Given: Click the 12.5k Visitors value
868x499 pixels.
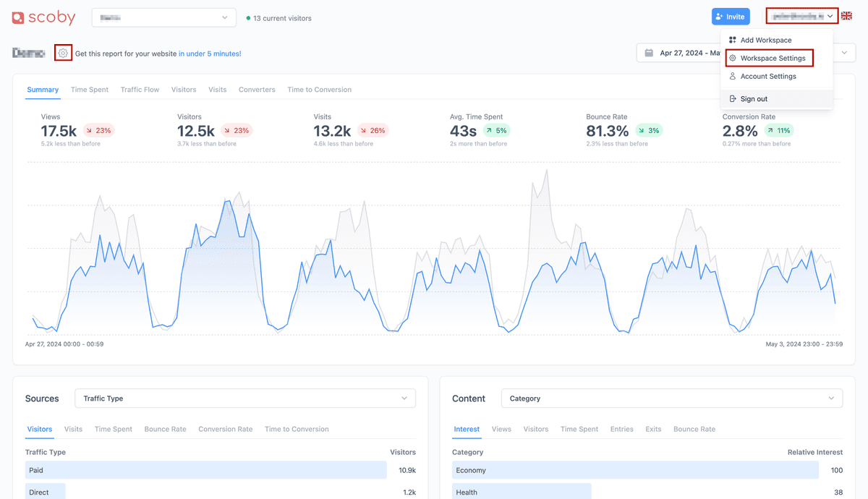Looking at the screenshot, I should pos(196,131).
